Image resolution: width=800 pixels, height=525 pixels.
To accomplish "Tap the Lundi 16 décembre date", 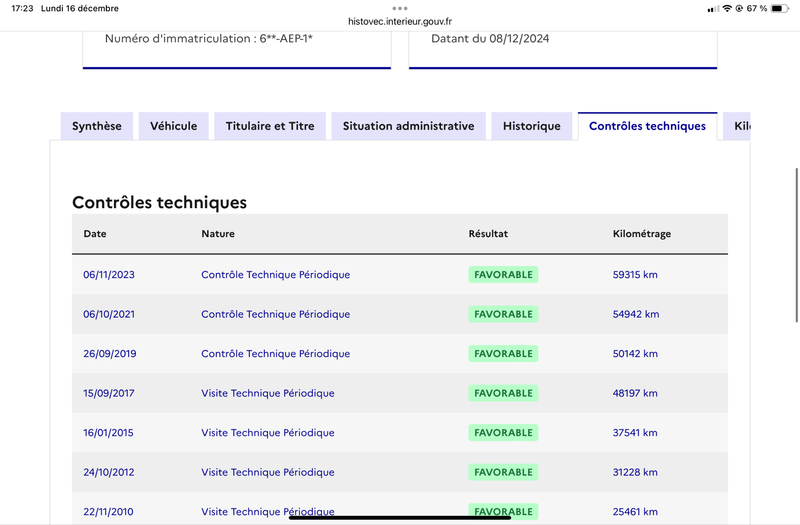I will [x=80, y=9].
